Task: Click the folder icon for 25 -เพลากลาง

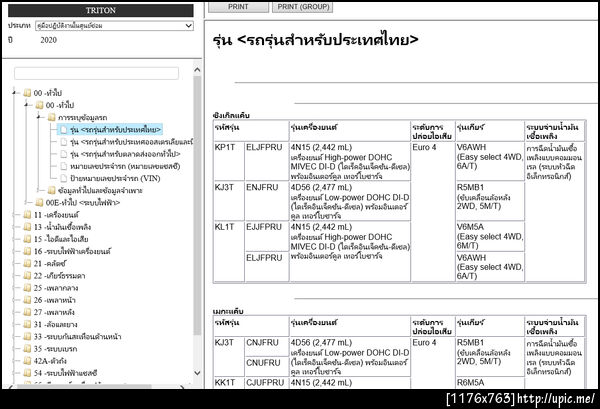Action: click(x=27, y=288)
